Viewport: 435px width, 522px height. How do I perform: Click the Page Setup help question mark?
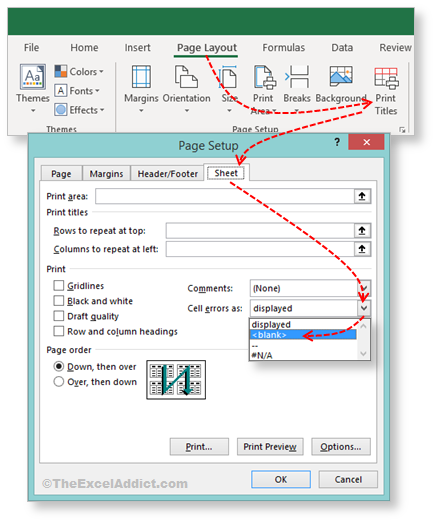337,142
